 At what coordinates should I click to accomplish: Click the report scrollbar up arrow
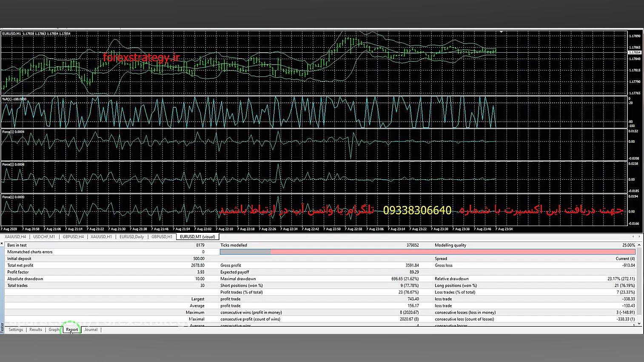(640, 244)
